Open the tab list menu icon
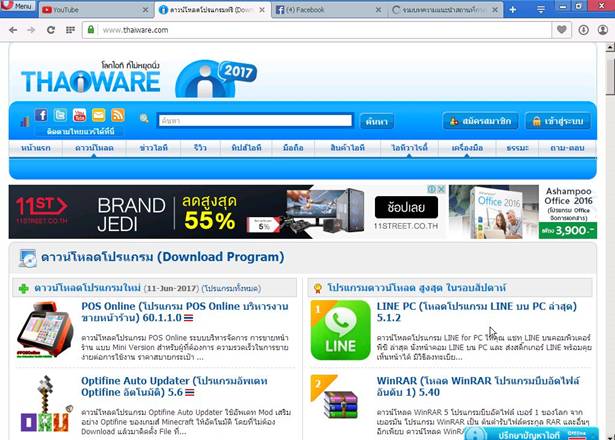This screenshot has height=440, width=615. [541, 10]
